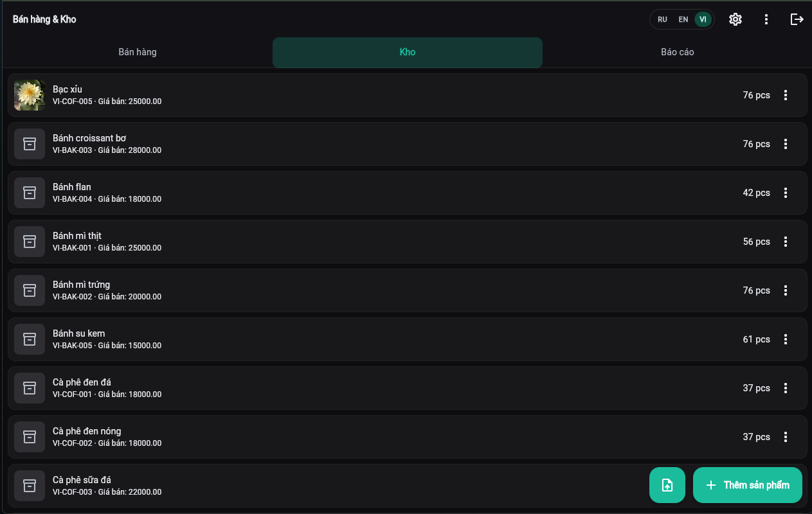
Task: Open the three-dot menu for Cà phê đen nóng
Action: (x=786, y=437)
